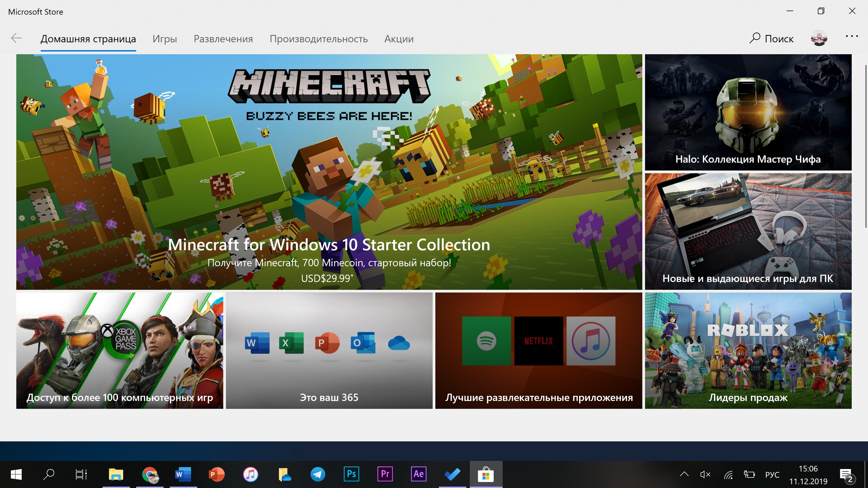Click the OneDrive cloud icon in the 365 tile
The height and width of the screenshot is (488, 868).
(x=399, y=343)
